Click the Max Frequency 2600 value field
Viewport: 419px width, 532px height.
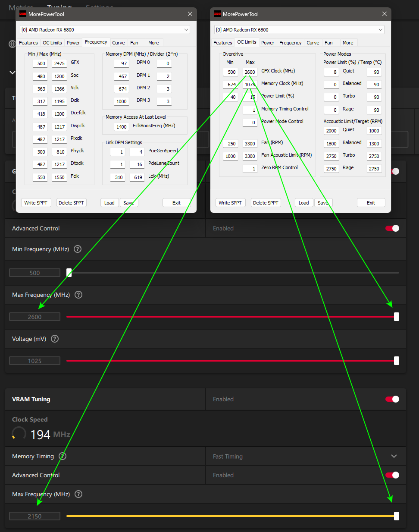[x=35, y=317]
